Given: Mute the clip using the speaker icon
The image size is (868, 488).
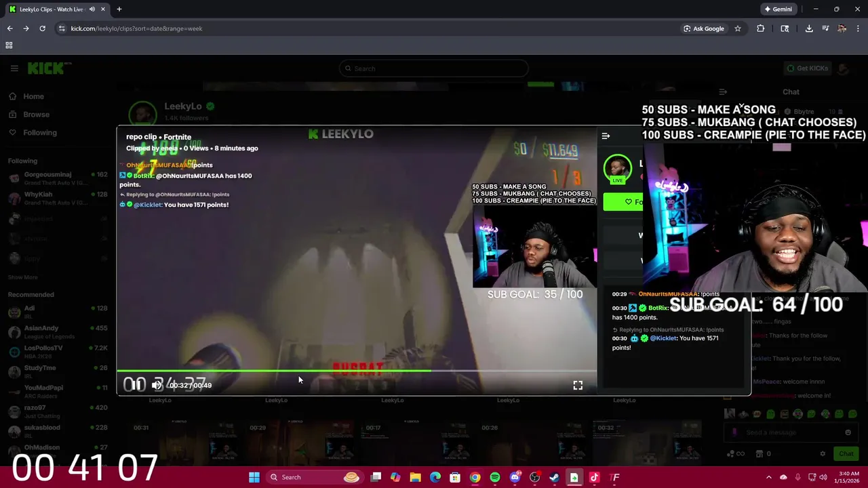Looking at the screenshot, I should (x=157, y=385).
